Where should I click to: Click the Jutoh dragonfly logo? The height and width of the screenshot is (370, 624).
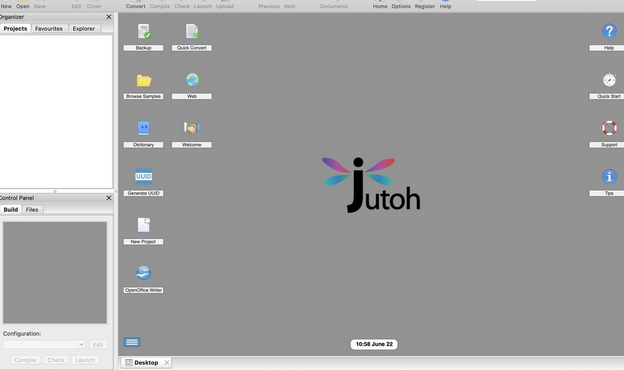370,185
